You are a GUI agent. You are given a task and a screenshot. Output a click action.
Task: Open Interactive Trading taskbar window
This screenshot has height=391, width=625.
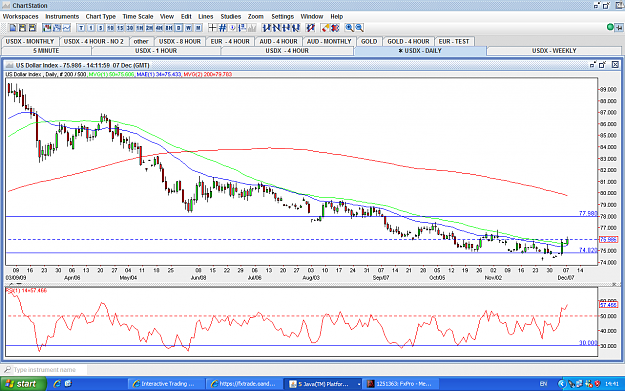(166, 384)
